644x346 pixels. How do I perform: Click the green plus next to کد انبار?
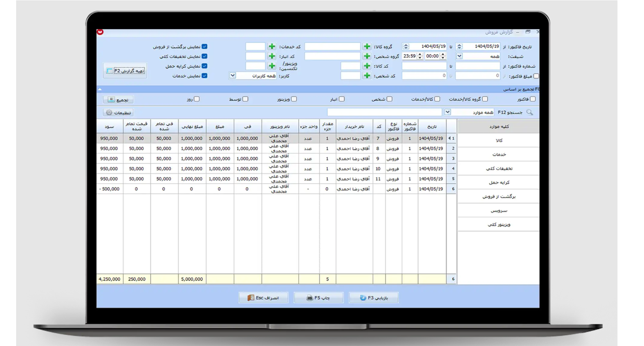[272, 56]
